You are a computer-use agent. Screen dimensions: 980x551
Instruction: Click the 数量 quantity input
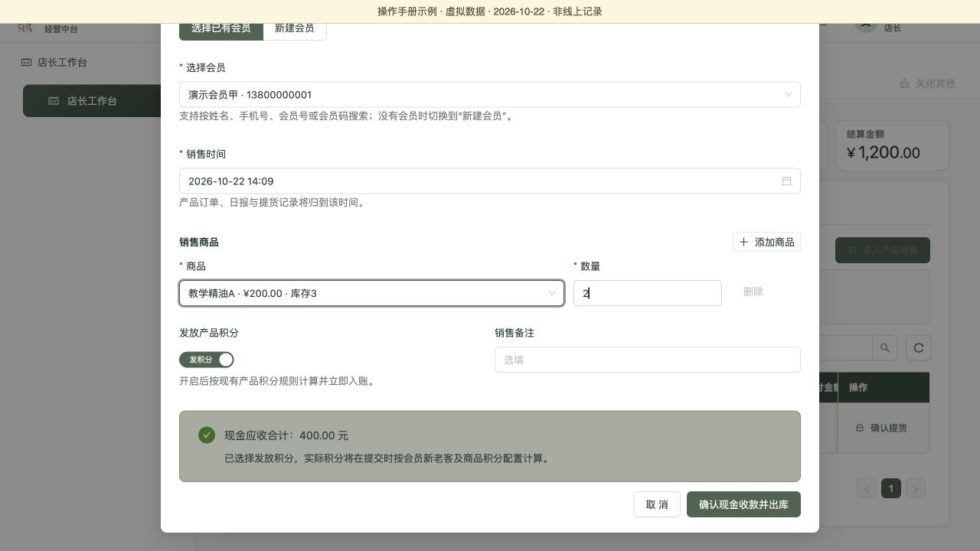[648, 293]
